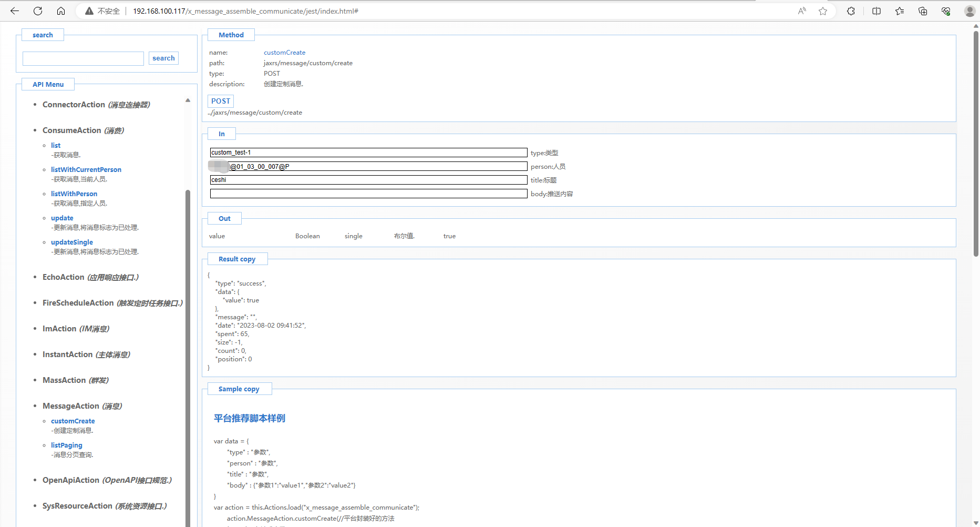Open the browser home page
The width and height of the screenshot is (980, 527).
pos(61,11)
